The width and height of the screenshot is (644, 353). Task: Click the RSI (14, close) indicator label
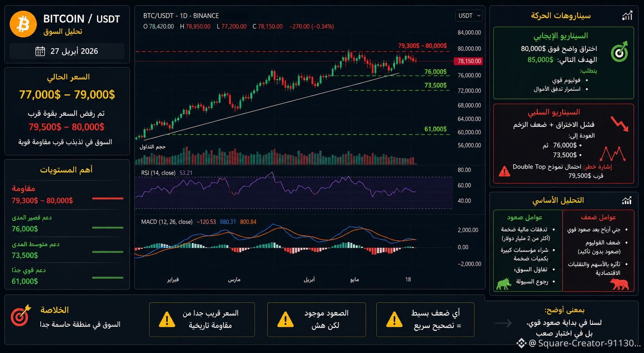tap(158, 173)
